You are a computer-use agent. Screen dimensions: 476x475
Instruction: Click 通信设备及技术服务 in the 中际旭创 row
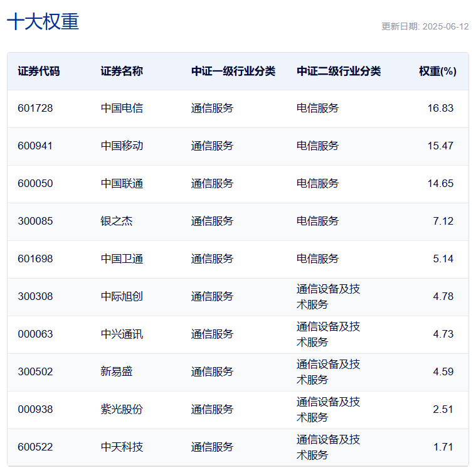328,297
